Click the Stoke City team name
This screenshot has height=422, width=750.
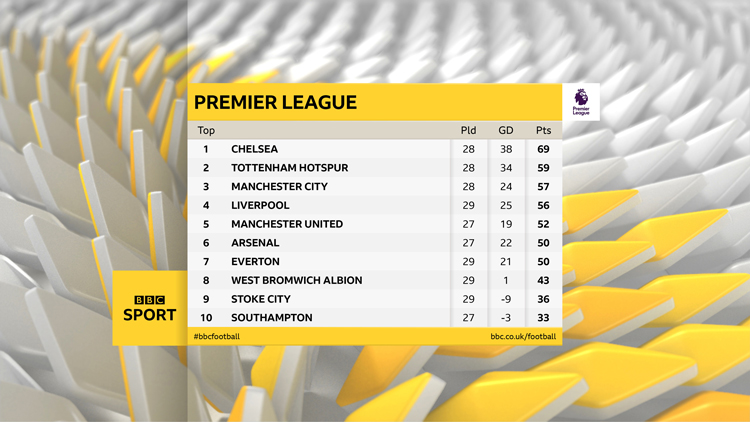[261, 299]
